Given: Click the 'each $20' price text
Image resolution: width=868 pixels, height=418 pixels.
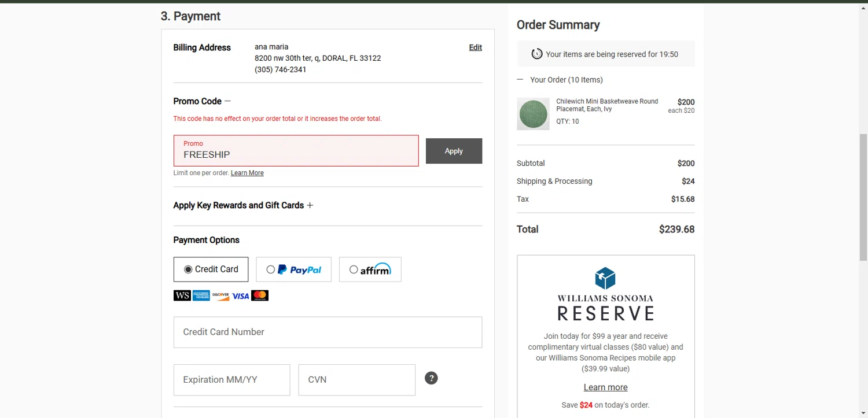Looking at the screenshot, I should [681, 110].
